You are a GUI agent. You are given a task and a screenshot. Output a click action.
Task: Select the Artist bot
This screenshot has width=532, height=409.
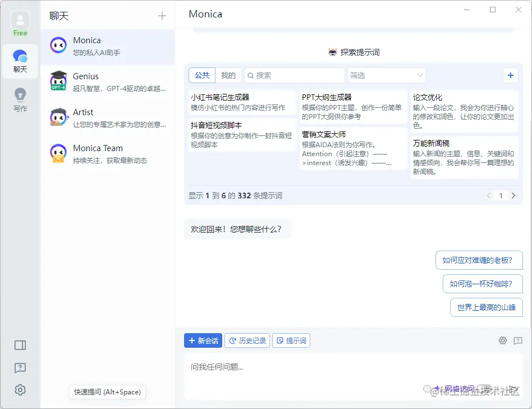[x=108, y=118]
